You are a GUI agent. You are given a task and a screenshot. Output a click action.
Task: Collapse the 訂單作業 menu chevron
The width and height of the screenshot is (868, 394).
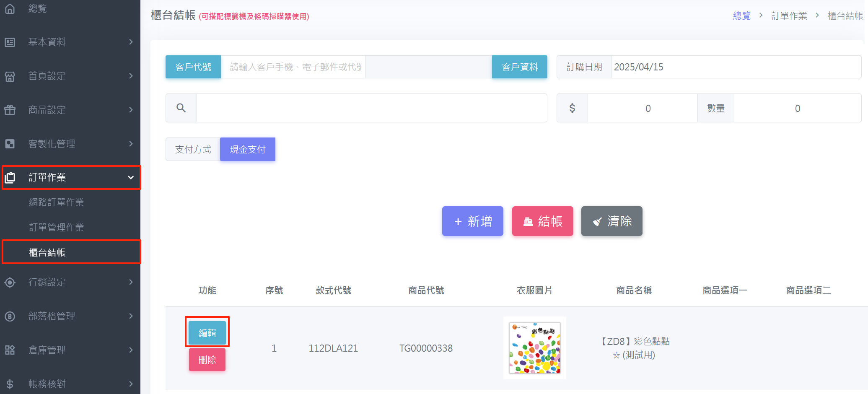click(x=131, y=178)
